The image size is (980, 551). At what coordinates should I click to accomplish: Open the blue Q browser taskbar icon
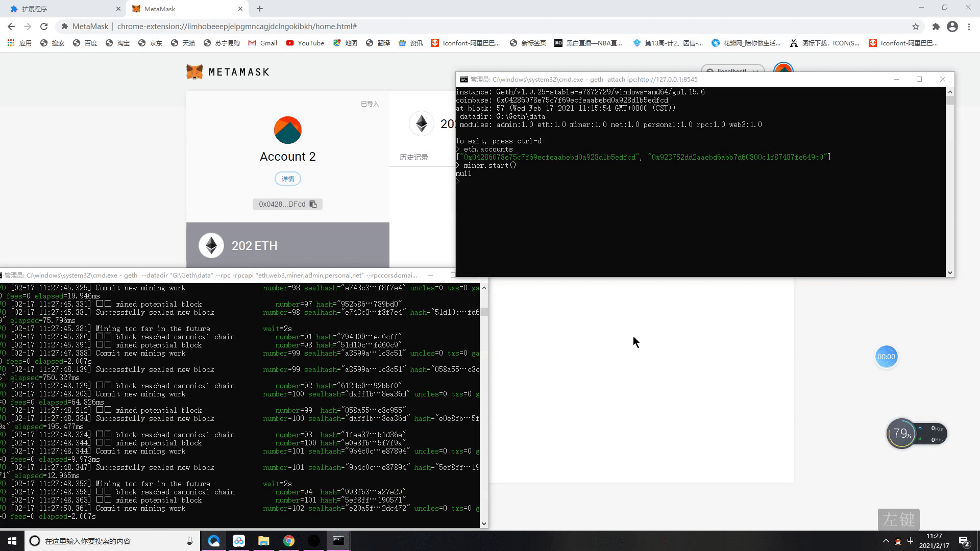[x=214, y=541]
